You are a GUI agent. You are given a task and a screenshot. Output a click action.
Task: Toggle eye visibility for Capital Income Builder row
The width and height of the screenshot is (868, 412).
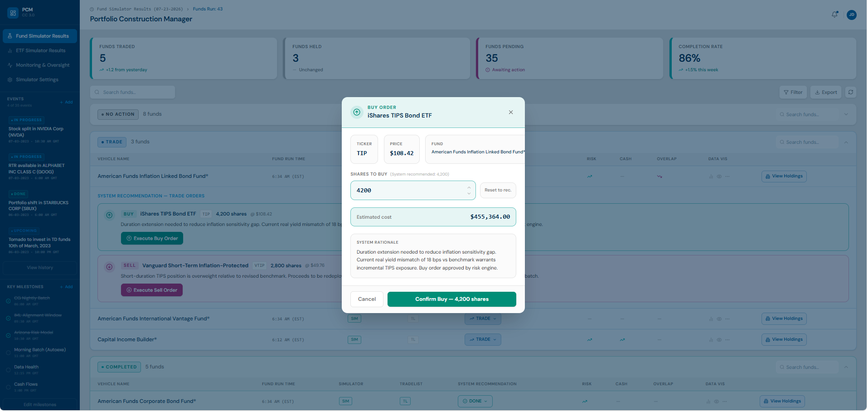coord(719,340)
